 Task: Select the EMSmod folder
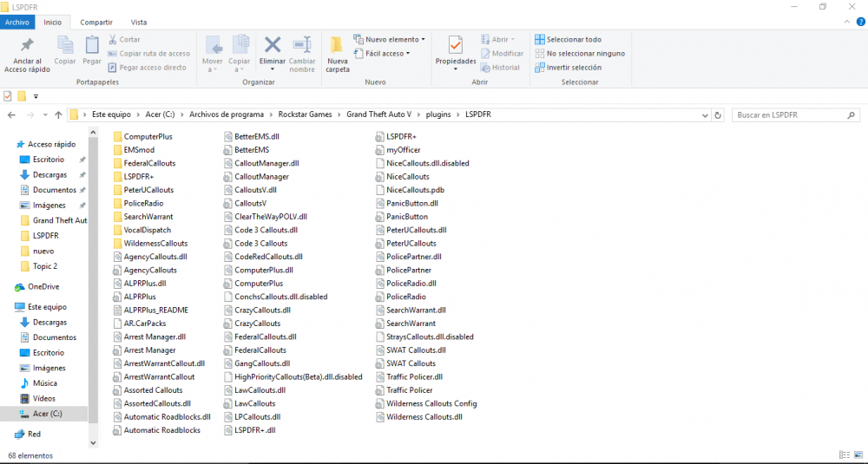click(134, 150)
